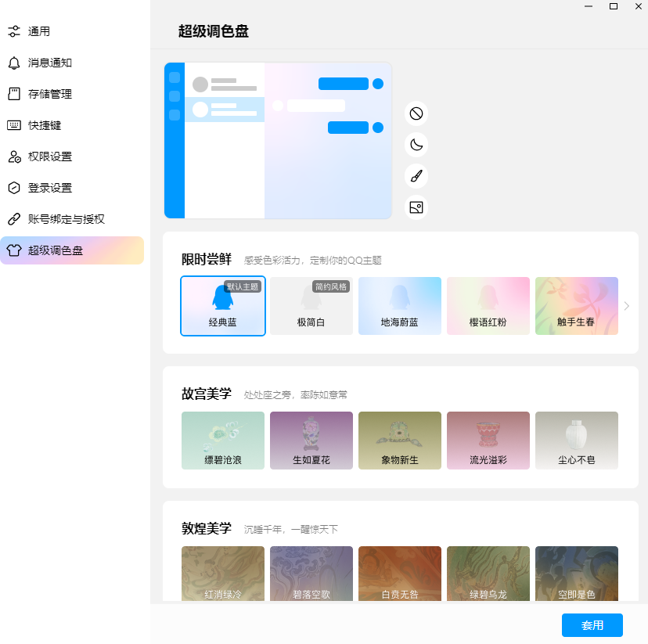Open the 消息通知 settings section

[72, 63]
